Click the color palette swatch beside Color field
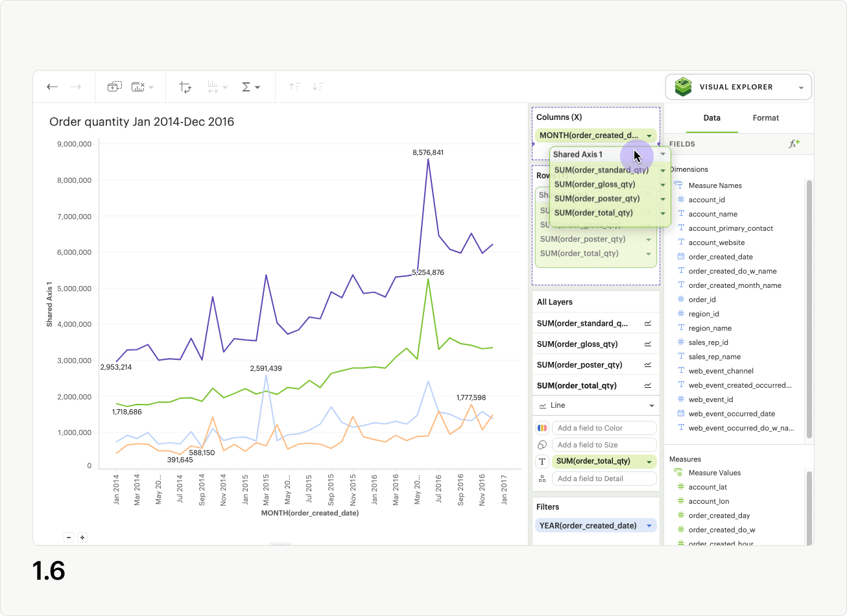The image size is (847, 616). click(543, 427)
